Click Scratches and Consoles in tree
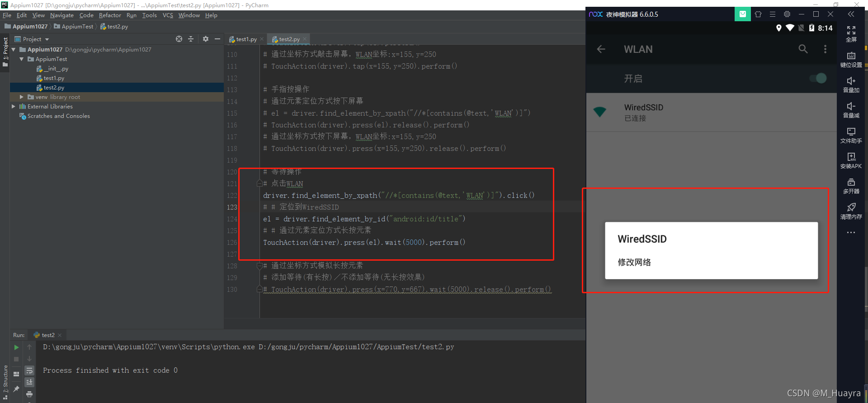The width and height of the screenshot is (868, 403). click(x=55, y=116)
